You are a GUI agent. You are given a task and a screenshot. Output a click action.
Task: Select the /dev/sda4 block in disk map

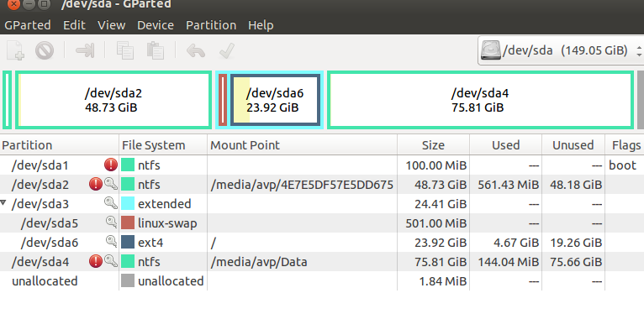[x=480, y=100]
